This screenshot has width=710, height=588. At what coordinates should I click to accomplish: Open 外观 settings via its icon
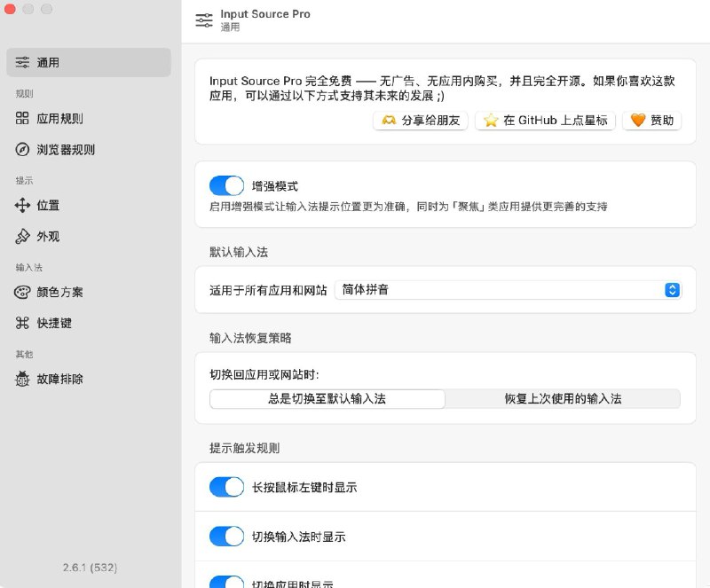pyautogui.click(x=24, y=238)
